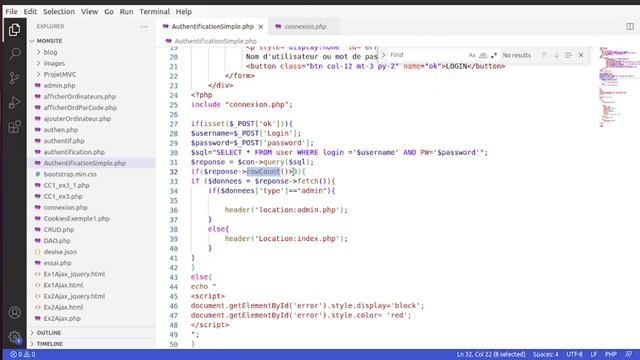The width and height of the screenshot is (640, 360).
Task: Click line and column position in status bar
Action: pyautogui.click(x=491, y=354)
